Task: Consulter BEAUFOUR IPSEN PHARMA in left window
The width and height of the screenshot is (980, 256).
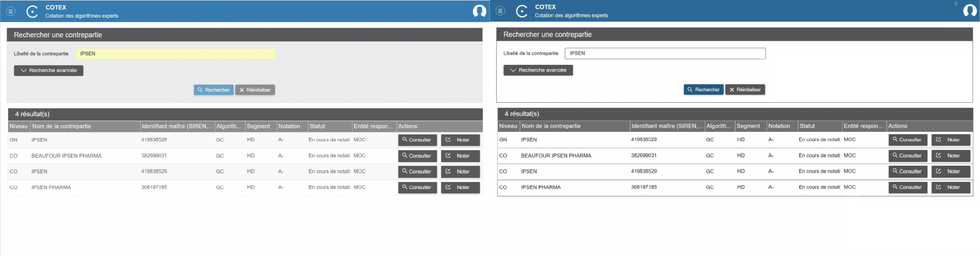Action: (x=417, y=156)
